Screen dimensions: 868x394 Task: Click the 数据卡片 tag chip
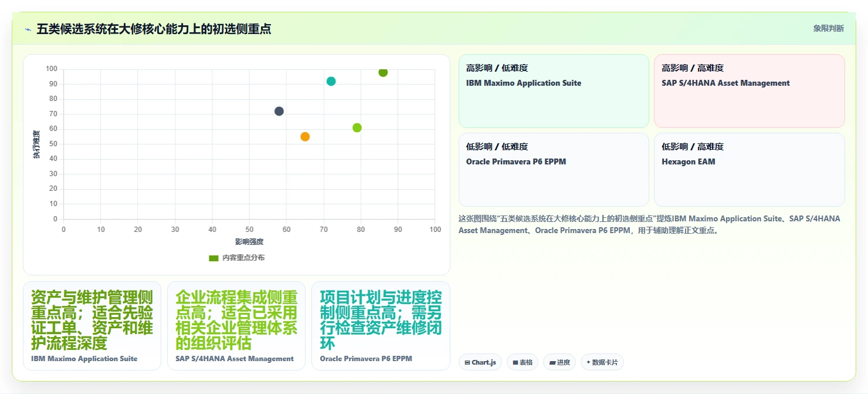pyautogui.click(x=602, y=362)
